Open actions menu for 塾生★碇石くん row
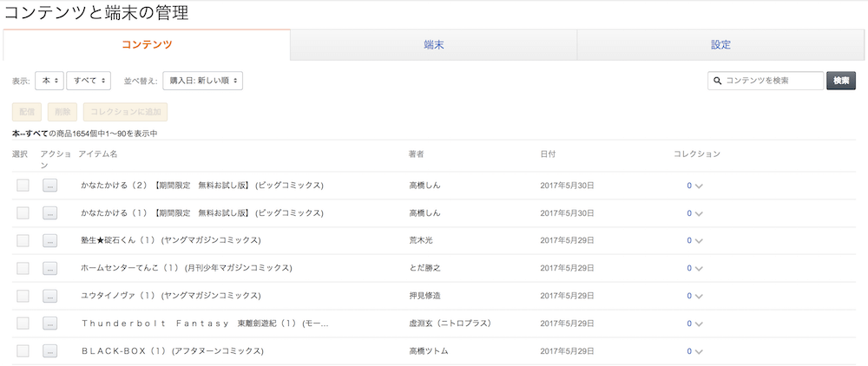 [x=49, y=240]
